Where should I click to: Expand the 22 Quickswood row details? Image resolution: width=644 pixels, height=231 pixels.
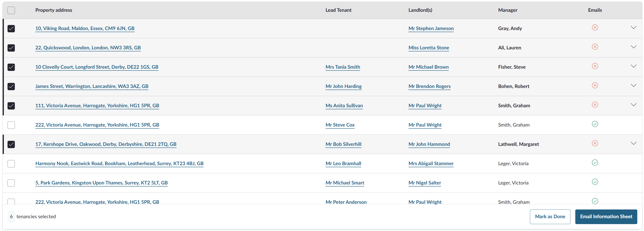tap(633, 47)
